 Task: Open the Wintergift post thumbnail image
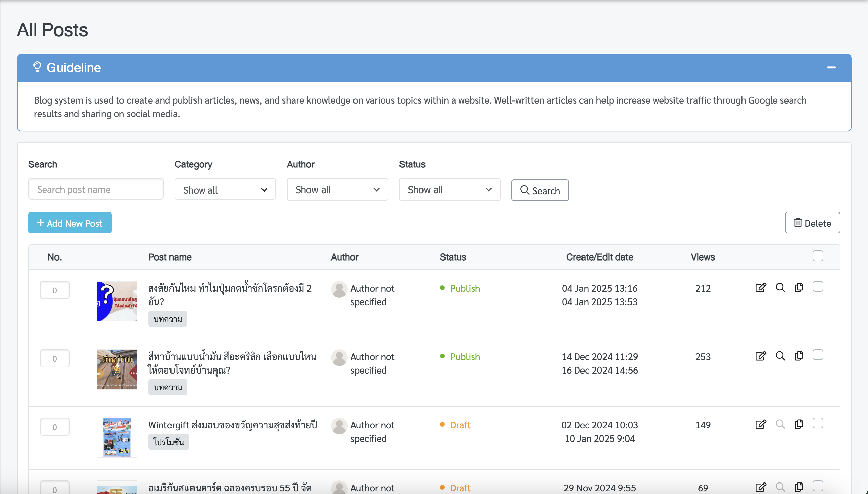(117, 438)
